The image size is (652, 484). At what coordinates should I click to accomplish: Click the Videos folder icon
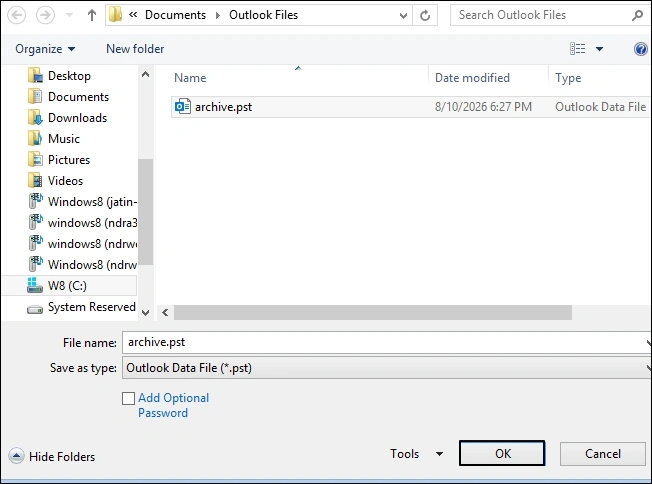(35, 180)
